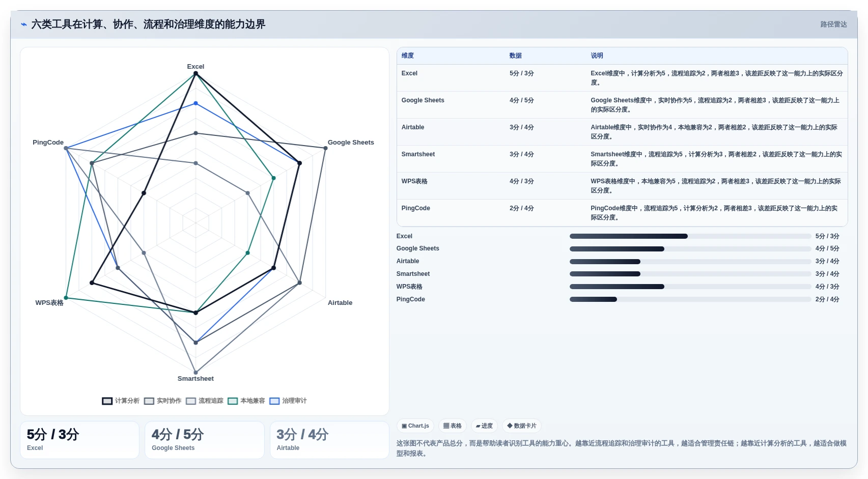
Task: Toggle the 流程追踪 legend series
Action: pos(205,401)
